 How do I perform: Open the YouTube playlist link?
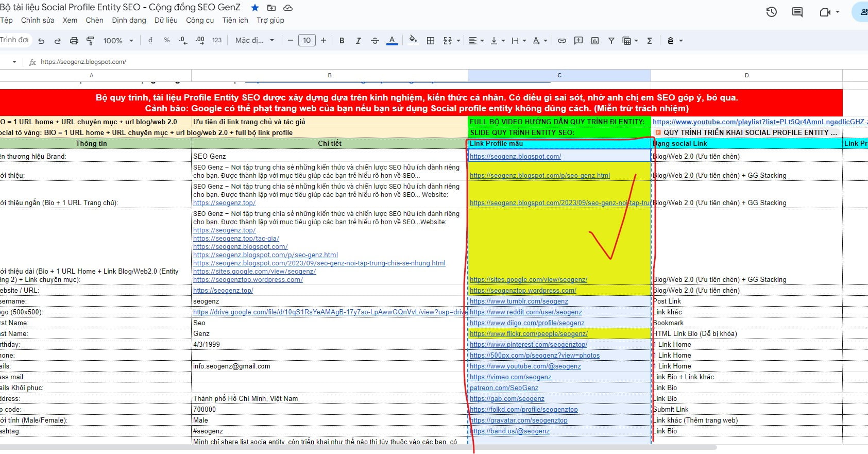(x=760, y=122)
